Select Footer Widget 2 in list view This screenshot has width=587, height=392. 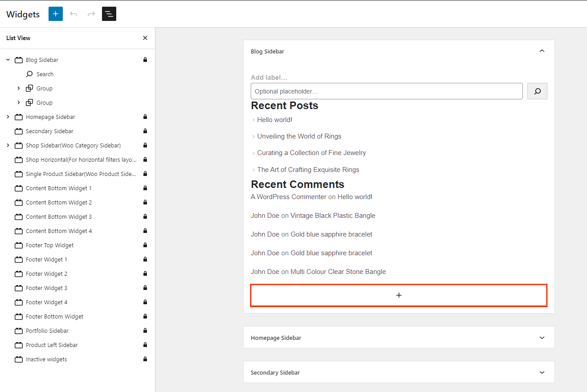pos(47,274)
